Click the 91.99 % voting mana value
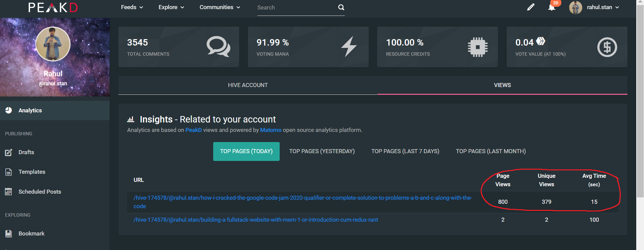The image size is (644, 250). coord(273,43)
